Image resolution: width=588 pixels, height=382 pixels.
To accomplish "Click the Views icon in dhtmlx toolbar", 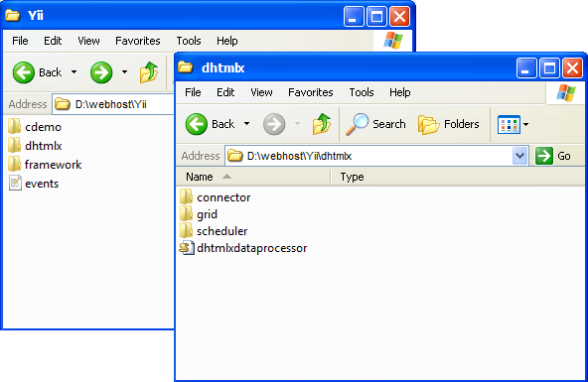I will pyautogui.click(x=509, y=124).
